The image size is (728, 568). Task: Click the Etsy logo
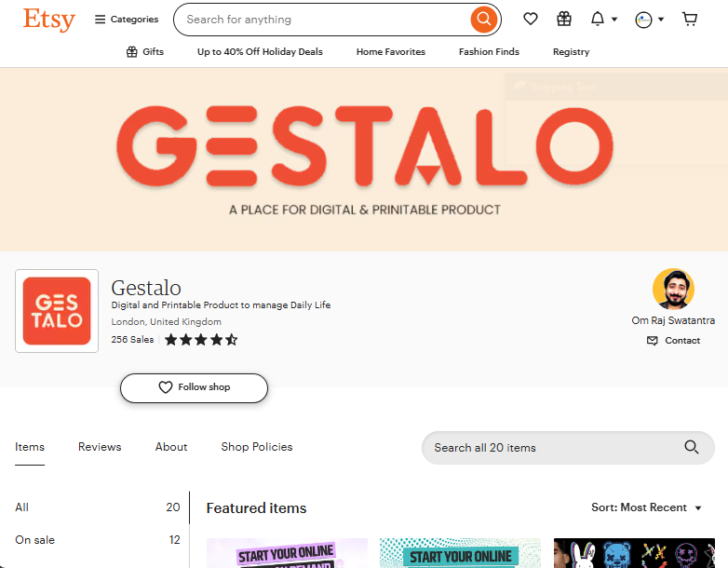click(x=49, y=20)
